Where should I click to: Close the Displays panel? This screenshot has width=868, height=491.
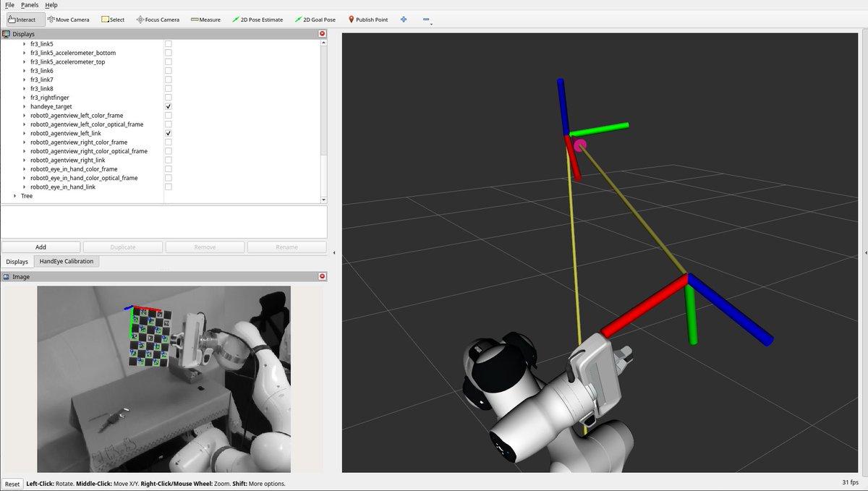click(x=322, y=34)
